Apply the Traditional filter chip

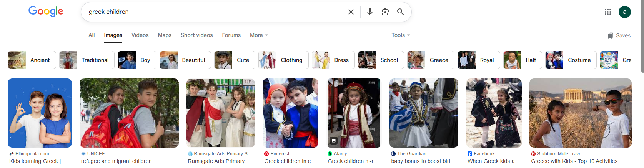(x=87, y=60)
